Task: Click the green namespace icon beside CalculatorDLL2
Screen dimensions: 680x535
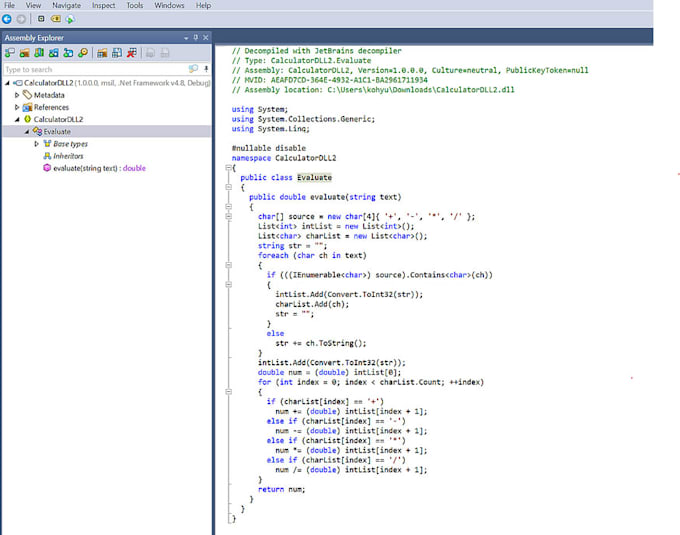Action: [28, 119]
